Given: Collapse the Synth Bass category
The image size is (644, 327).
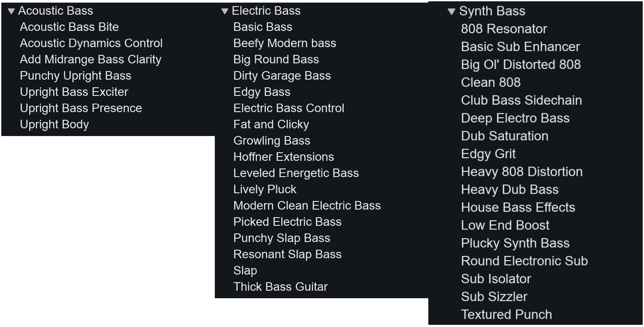Looking at the screenshot, I should pos(451,11).
